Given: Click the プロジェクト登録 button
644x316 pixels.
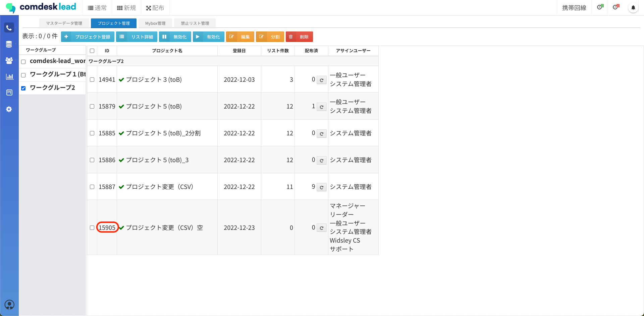Looking at the screenshot, I should click(88, 37).
